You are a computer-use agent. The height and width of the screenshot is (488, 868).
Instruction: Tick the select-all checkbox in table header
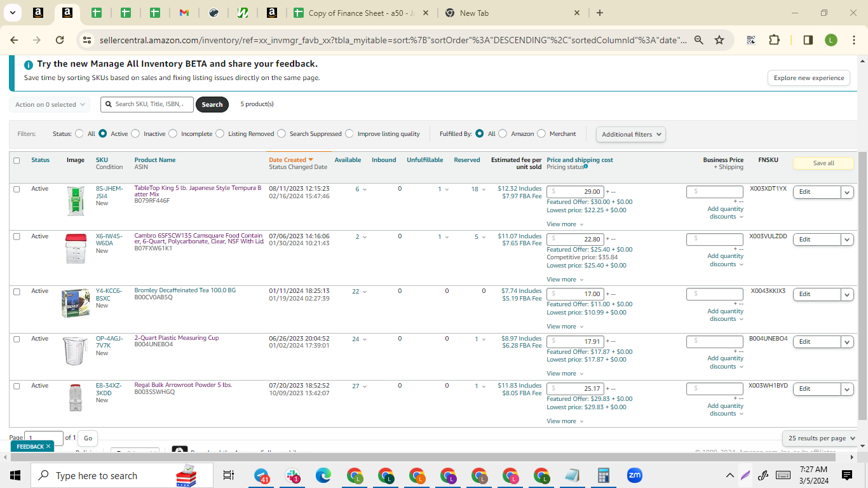click(17, 160)
